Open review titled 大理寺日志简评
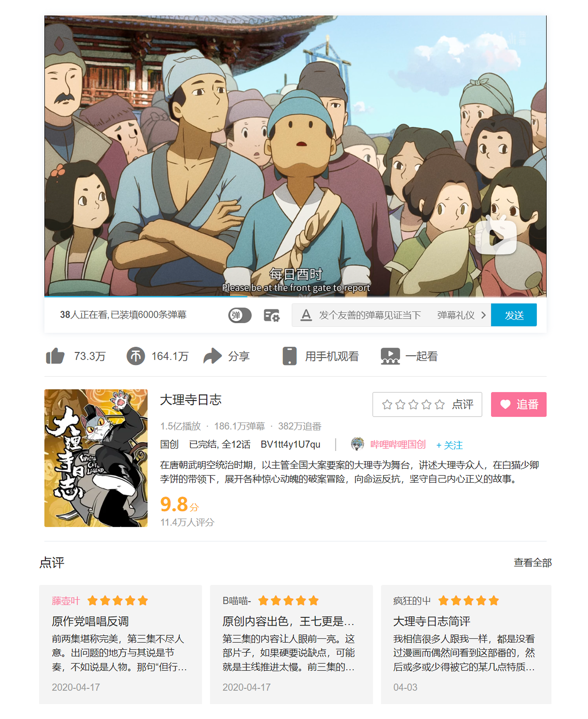Viewport: 588px width, 719px height. coord(432,621)
